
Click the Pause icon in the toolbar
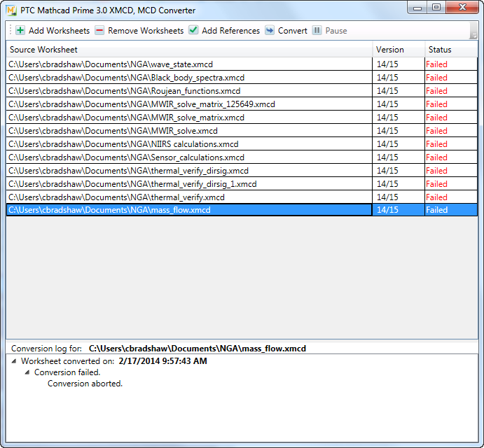(317, 30)
